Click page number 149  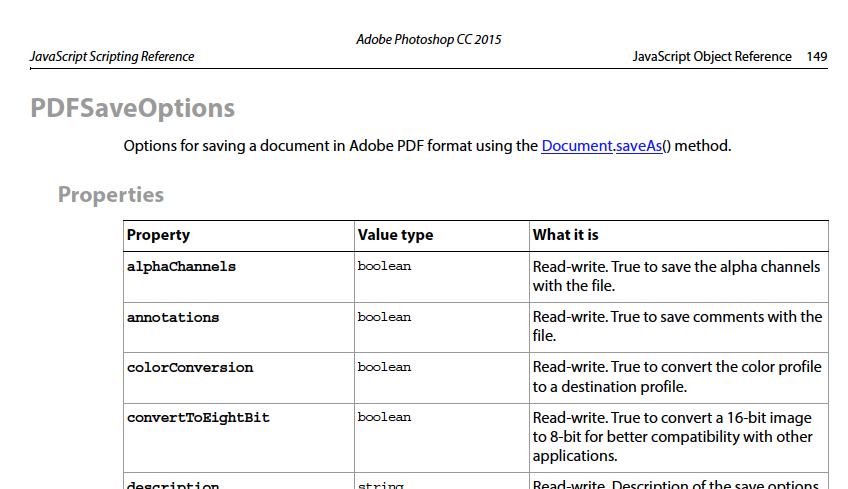(x=817, y=56)
